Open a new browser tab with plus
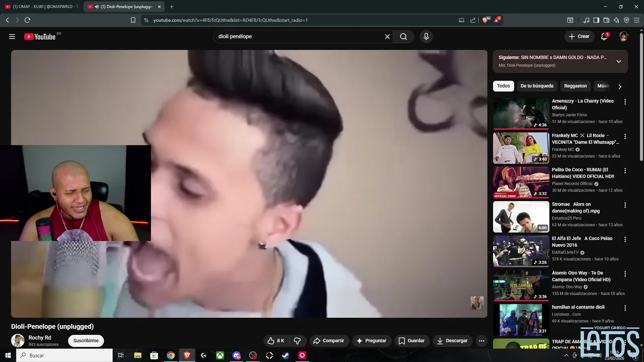The height and width of the screenshot is (362, 644). (x=172, y=7)
